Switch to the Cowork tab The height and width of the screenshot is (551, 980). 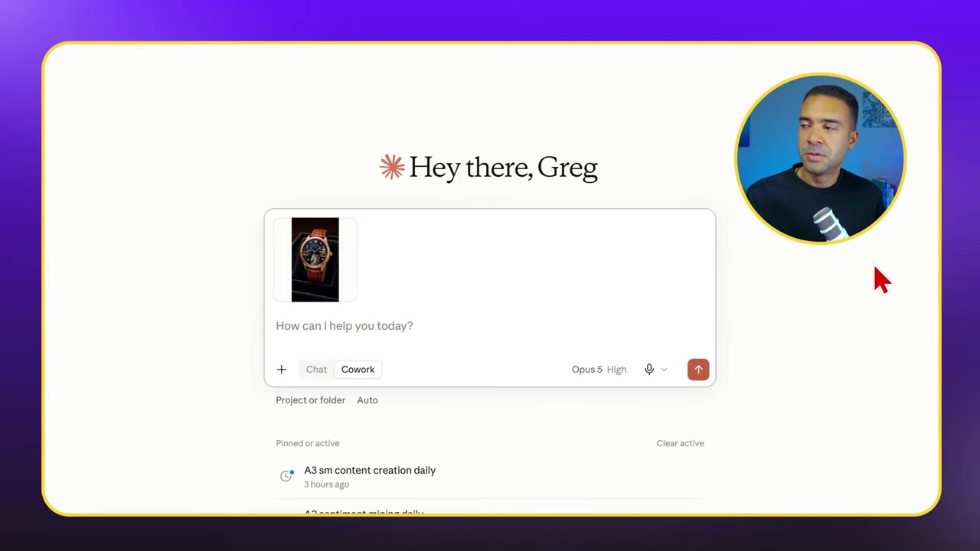[358, 370]
